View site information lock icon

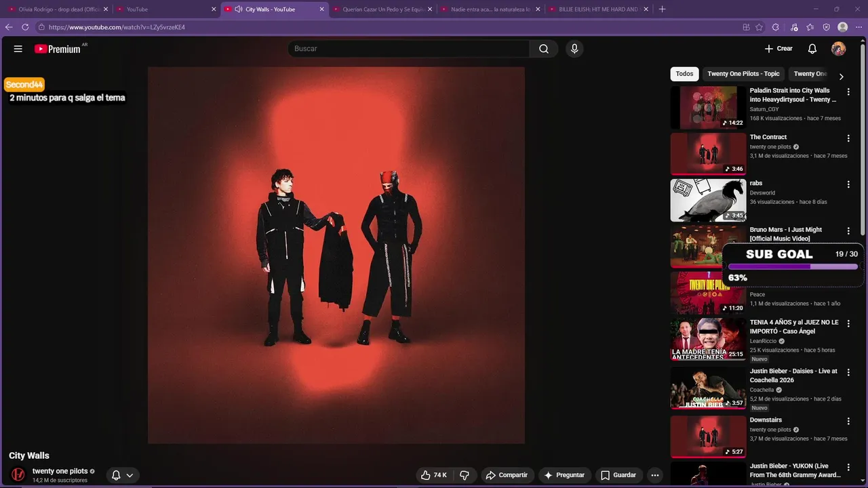click(41, 27)
